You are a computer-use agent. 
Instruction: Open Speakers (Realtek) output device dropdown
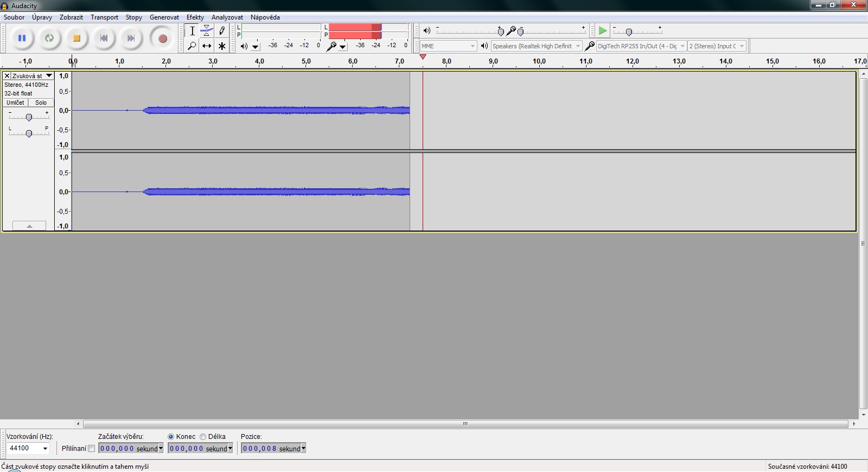coord(537,46)
